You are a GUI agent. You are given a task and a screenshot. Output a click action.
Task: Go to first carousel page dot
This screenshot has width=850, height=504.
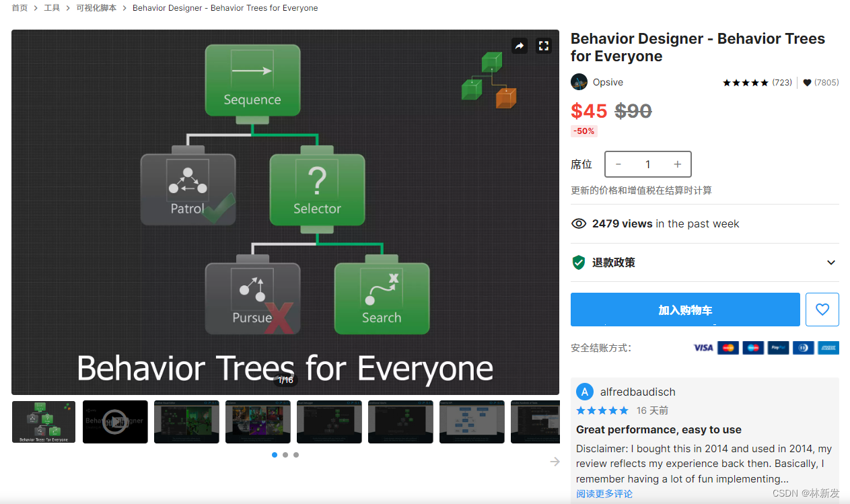(x=275, y=455)
